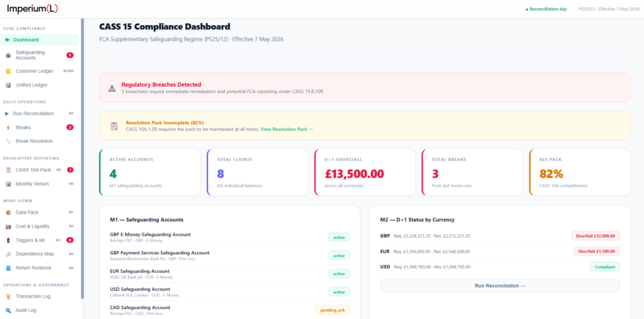
Task: Click the Unified Ledger chart icon
Action: tap(8, 85)
